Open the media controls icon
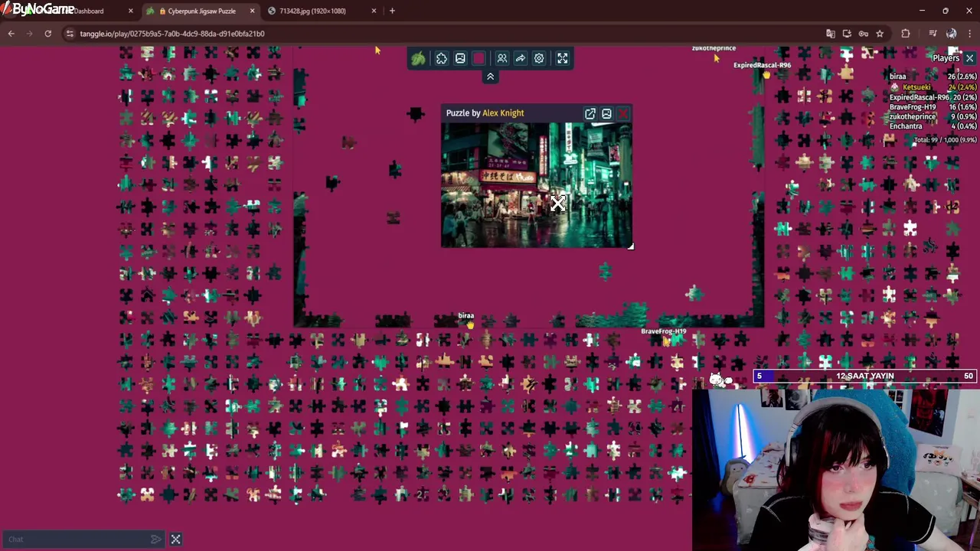980x551 pixels. click(x=933, y=34)
